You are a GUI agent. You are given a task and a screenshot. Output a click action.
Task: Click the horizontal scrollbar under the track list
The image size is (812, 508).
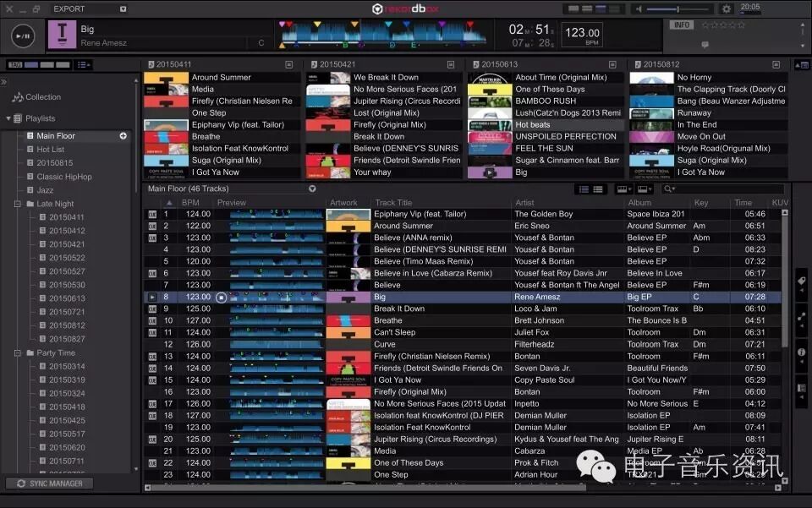pyautogui.click(x=369, y=488)
